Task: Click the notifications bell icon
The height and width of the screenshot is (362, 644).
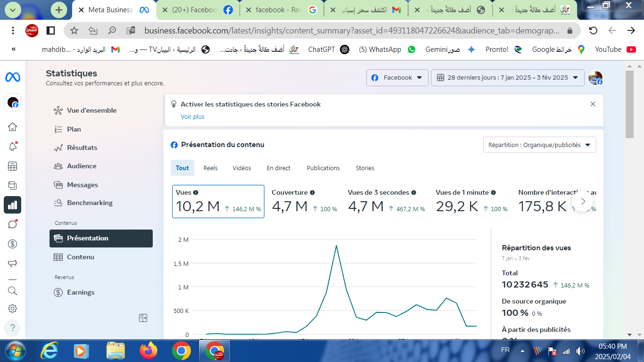Action: (x=13, y=147)
